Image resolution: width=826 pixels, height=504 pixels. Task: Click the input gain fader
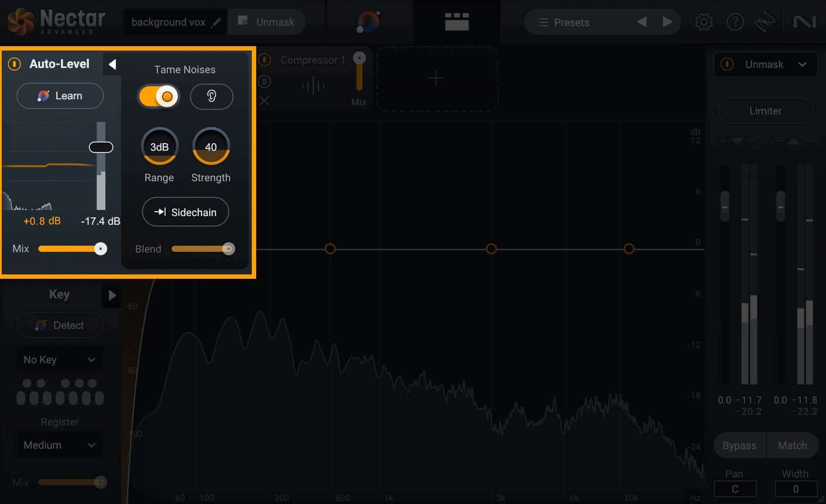[x=724, y=206]
